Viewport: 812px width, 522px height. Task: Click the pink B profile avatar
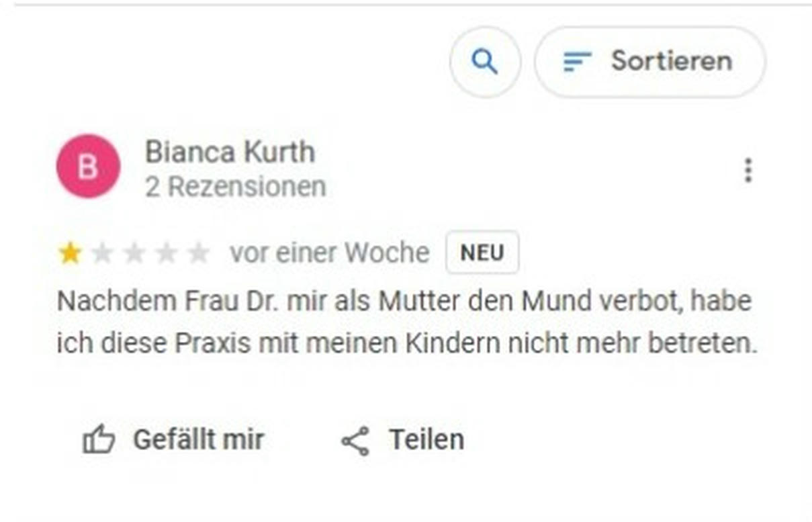click(x=88, y=166)
